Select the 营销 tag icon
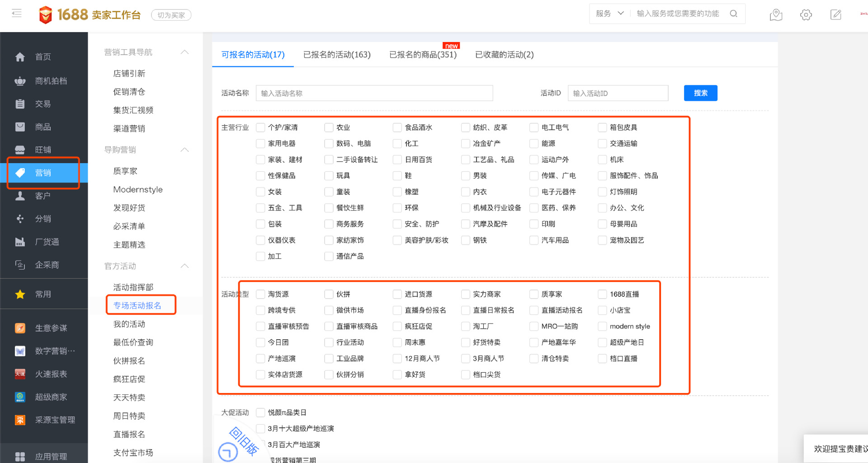868x463 pixels. [x=20, y=173]
